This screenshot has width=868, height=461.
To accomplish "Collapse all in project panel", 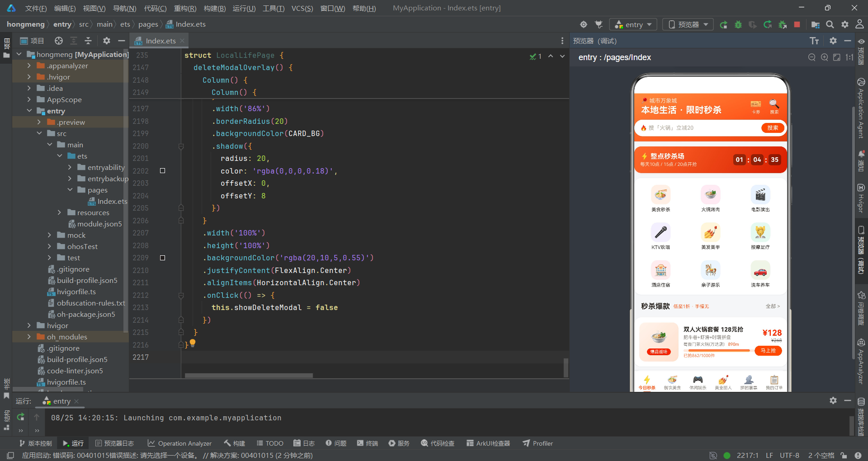I will pyautogui.click(x=88, y=41).
